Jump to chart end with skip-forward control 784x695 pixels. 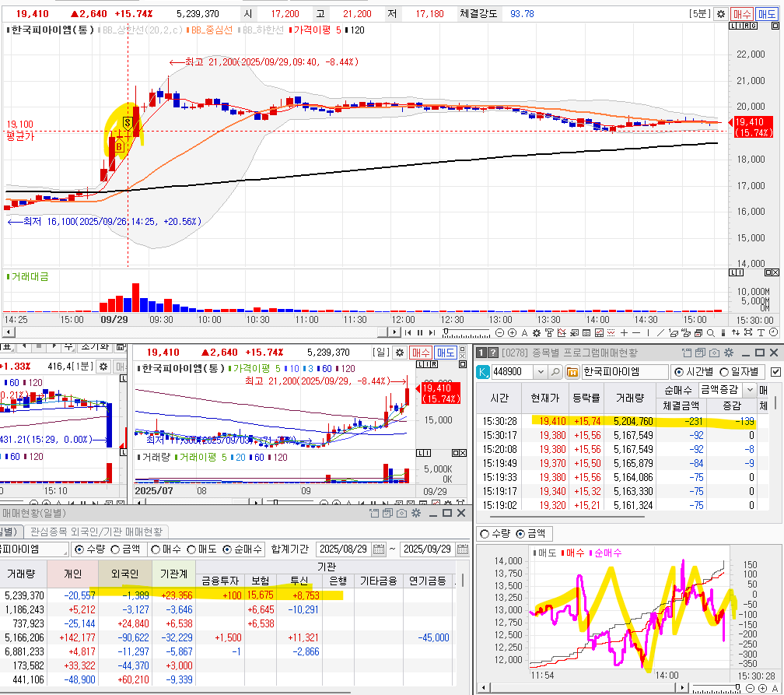point(432,333)
